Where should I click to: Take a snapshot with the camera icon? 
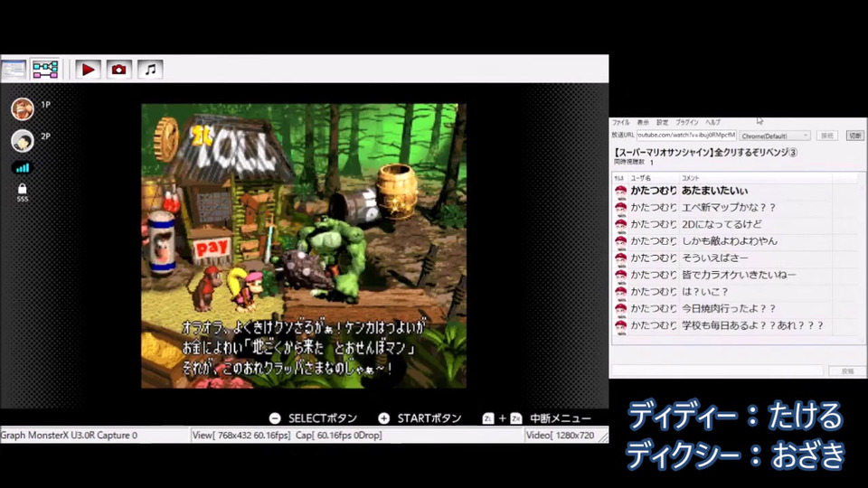[118, 70]
